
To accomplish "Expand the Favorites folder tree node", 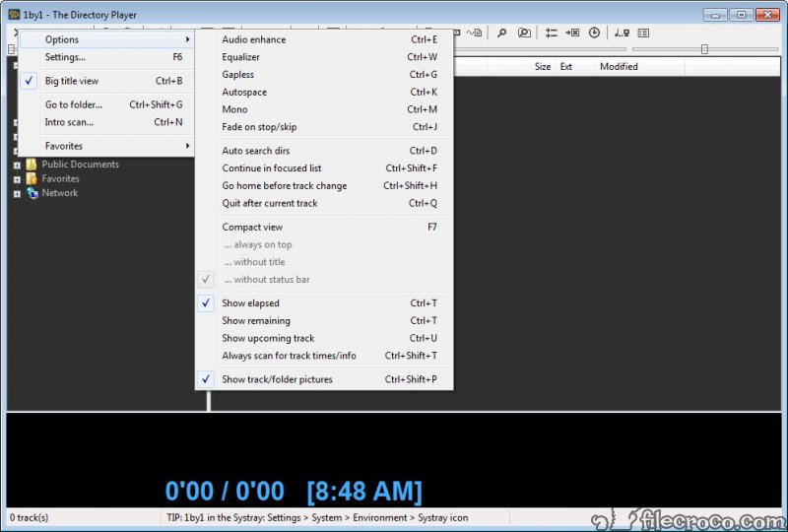I will point(17,179).
